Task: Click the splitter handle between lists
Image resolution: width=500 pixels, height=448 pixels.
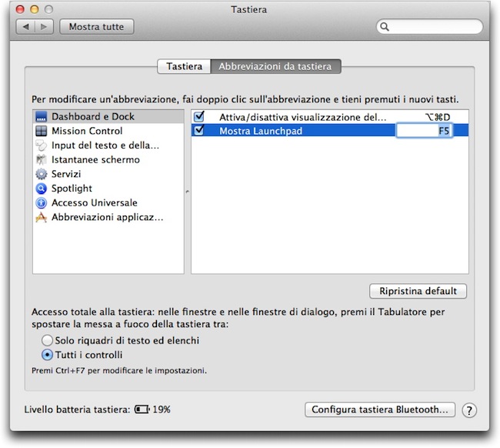Action: 188,192
